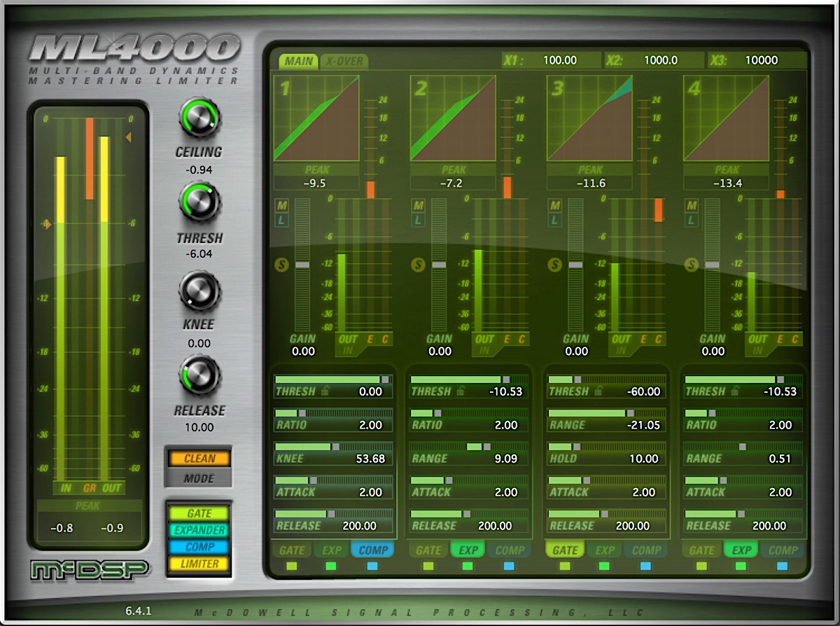Image resolution: width=840 pixels, height=626 pixels.
Task: Click band 3 gain fader
Action: point(576,265)
